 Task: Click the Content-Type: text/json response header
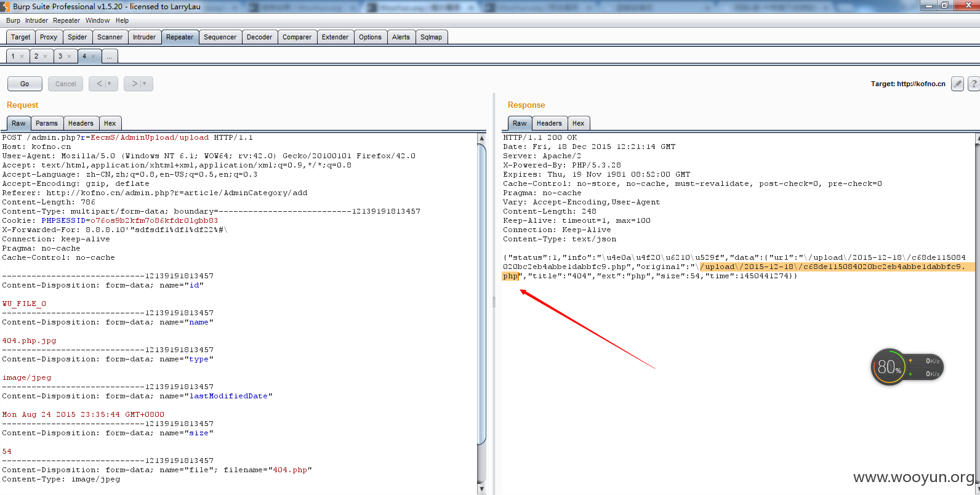point(560,239)
